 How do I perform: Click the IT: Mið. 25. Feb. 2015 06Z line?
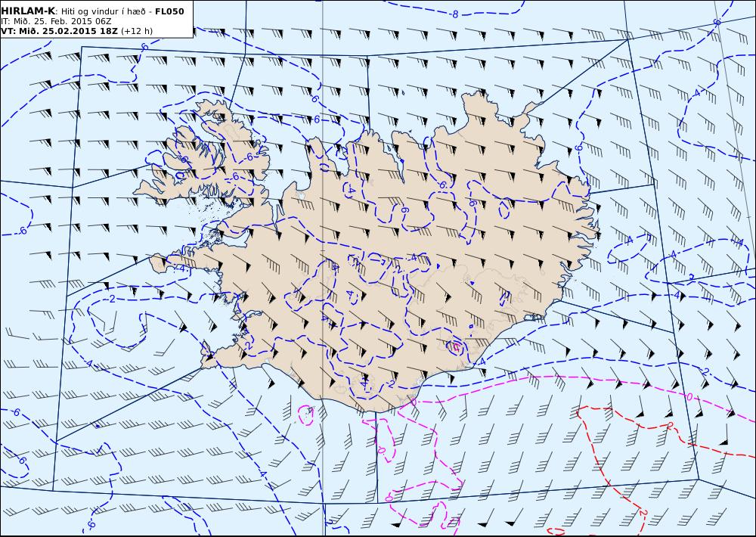click(x=57, y=21)
